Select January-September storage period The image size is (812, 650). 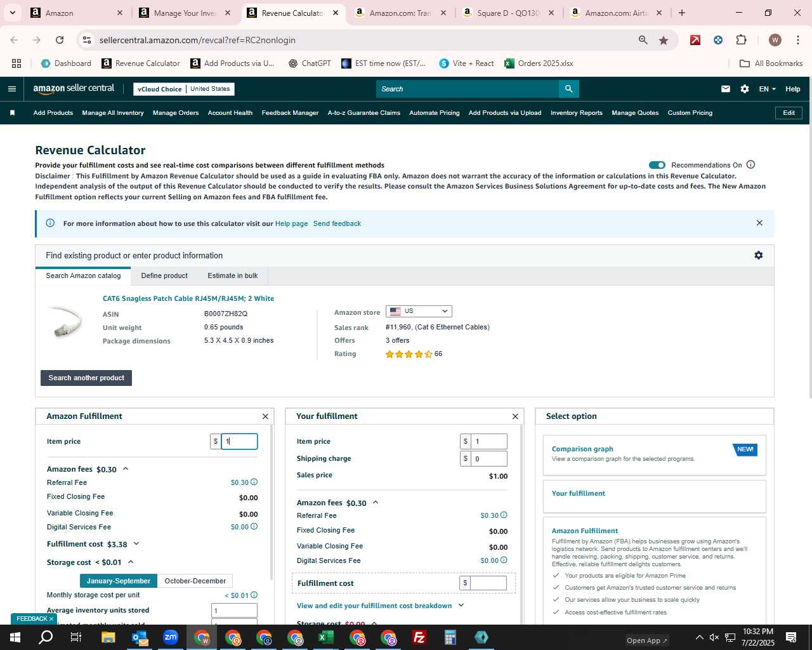point(119,581)
